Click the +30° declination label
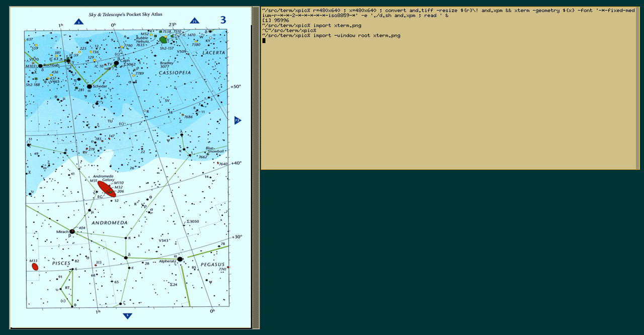Viewport: 644px width, 335px height. click(x=236, y=237)
